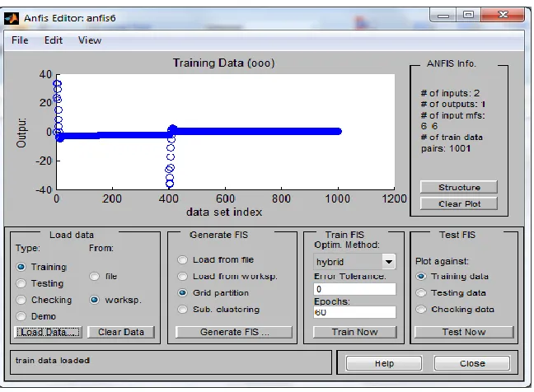Click the Close button at bottom
The width and height of the screenshot is (534, 392).
pyautogui.click(x=472, y=363)
